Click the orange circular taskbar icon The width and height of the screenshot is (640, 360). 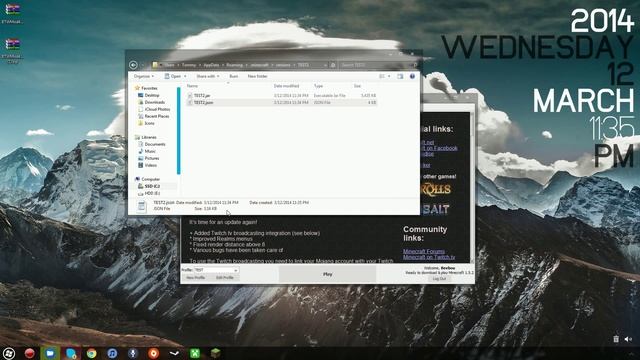154,353
